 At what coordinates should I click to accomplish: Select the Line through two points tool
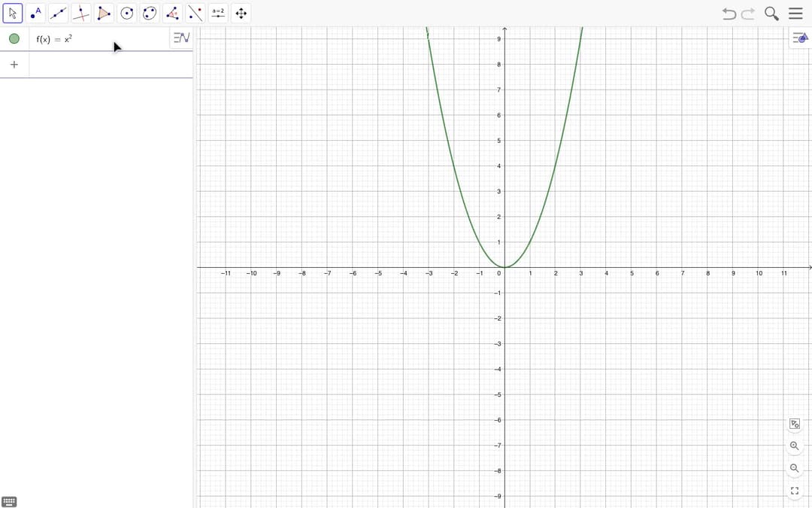coord(58,13)
